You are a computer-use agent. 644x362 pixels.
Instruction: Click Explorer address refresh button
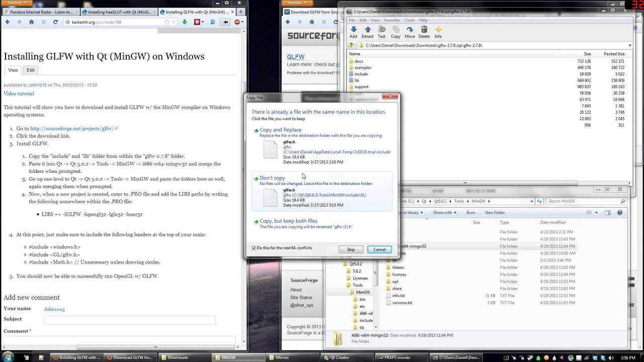[x=539, y=201]
